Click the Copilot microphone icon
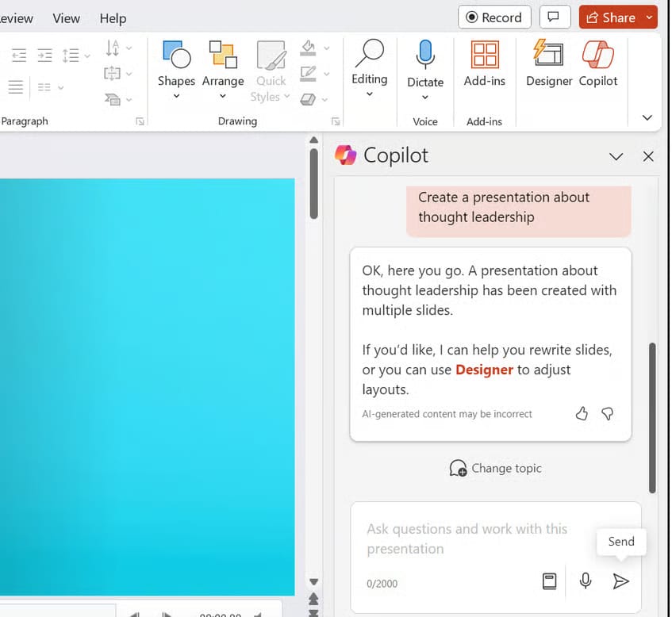Screen dimensions: 672x617 tap(586, 581)
